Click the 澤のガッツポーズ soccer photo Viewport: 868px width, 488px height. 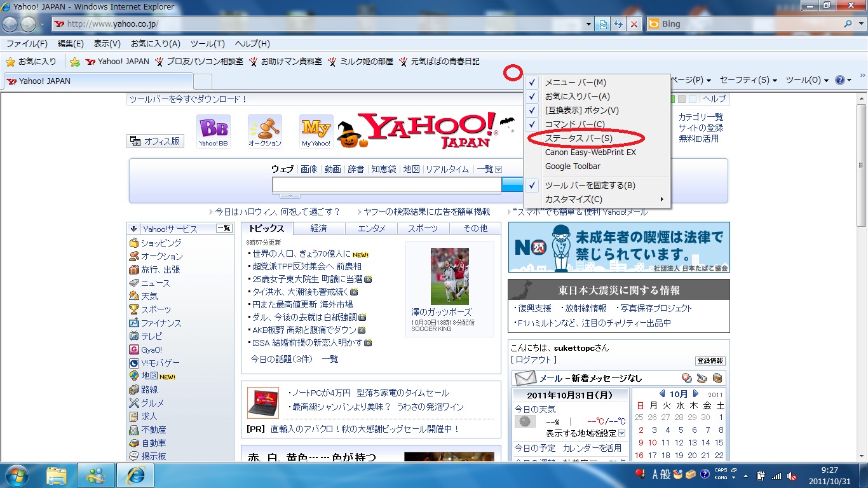coord(449,276)
